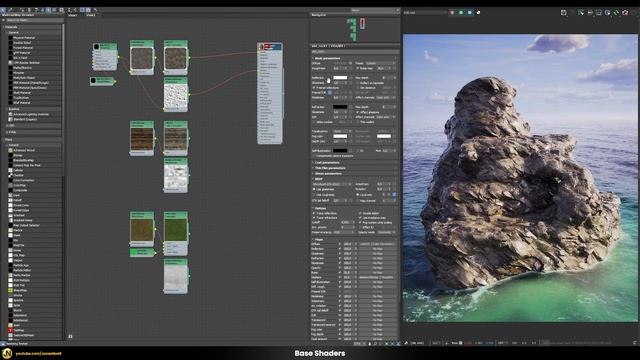This screenshot has width=640, height=360.
Task: Open the Reflection color swatch
Action: point(340,78)
